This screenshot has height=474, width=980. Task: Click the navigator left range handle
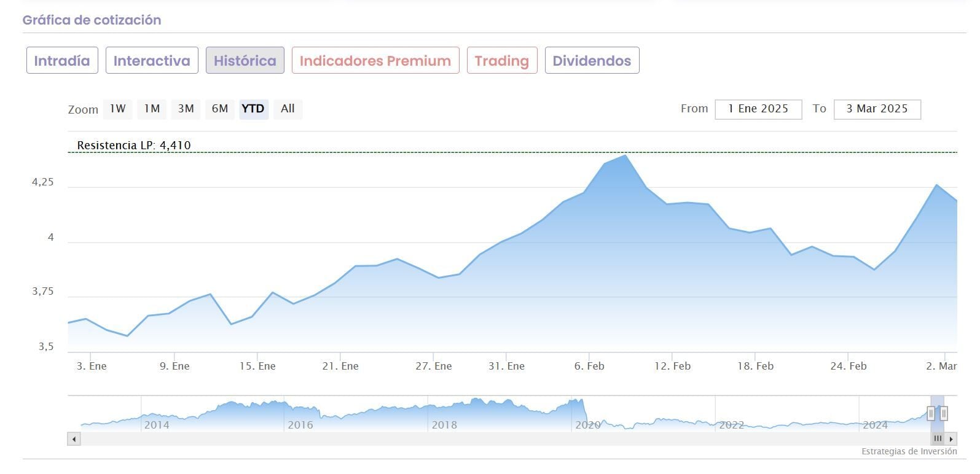click(x=931, y=413)
